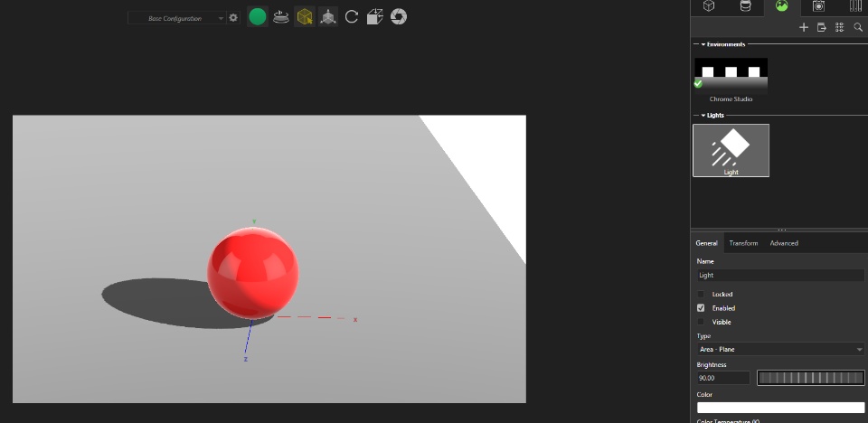This screenshot has height=423, width=868.
Task: Switch to the green Scenes tab
Action: pos(781,6)
